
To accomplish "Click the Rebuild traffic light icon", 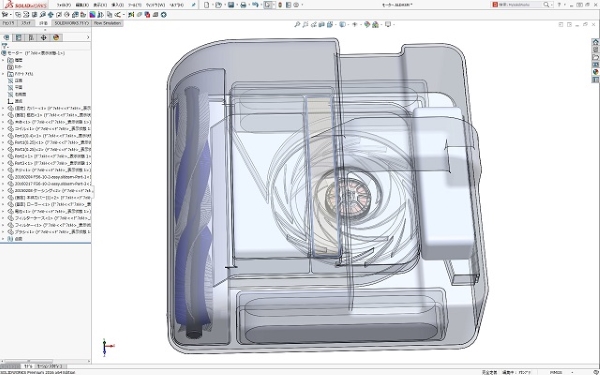I will point(280,5).
